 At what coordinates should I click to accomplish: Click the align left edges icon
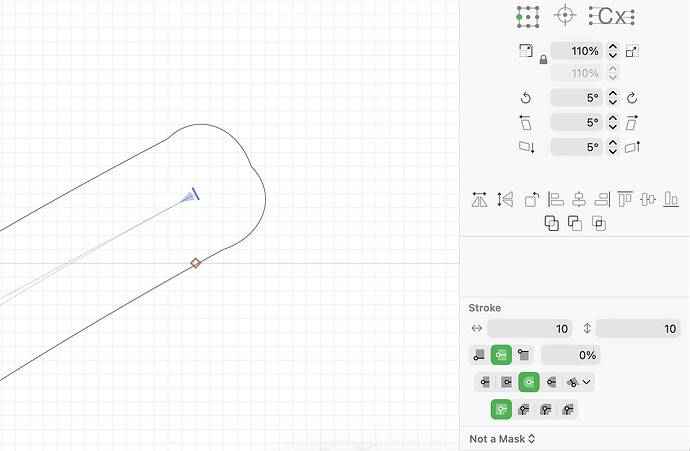coord(555,199)
